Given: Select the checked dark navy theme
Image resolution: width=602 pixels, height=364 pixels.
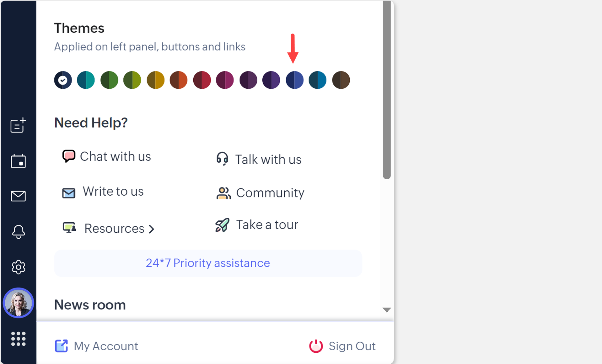Looking at the screenshot, I should pyautogui.click(x=63, y=80).
